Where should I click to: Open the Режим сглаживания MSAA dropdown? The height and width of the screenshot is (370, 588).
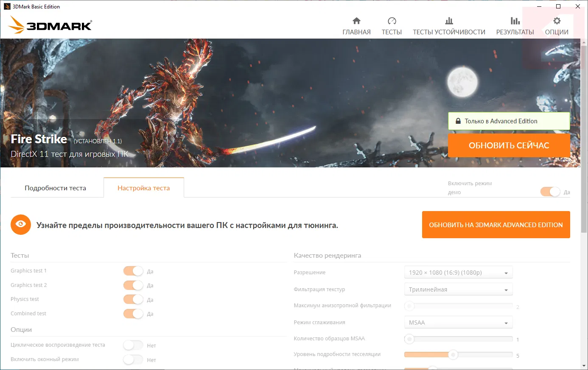pyautogui.click(x=458, y=323)
